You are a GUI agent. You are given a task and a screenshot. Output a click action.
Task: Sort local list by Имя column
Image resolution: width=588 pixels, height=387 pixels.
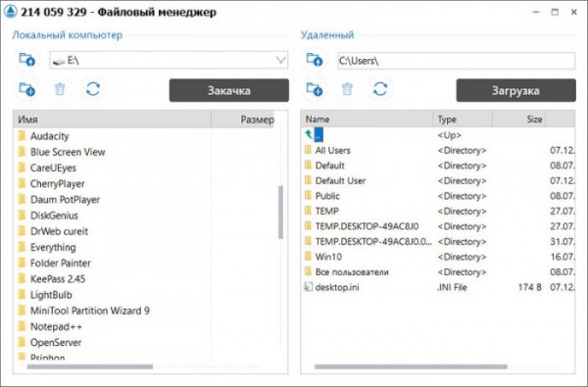[x=112, y=120]
